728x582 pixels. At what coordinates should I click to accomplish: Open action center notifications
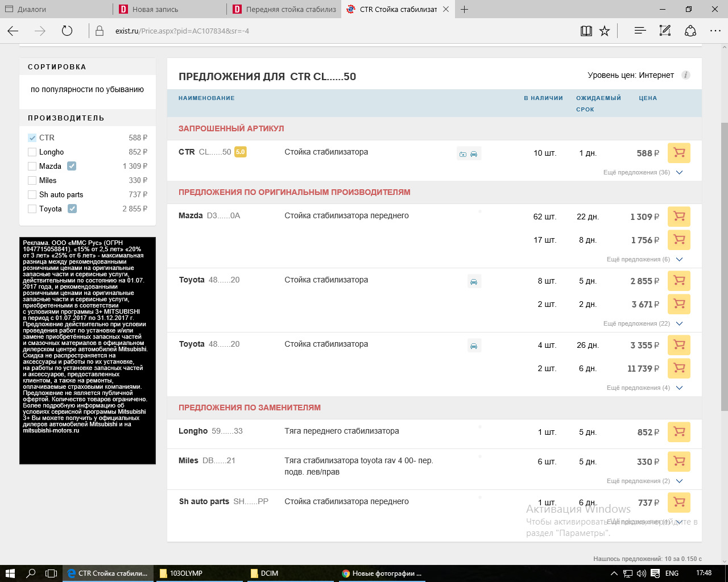click(x=655, y=573)
